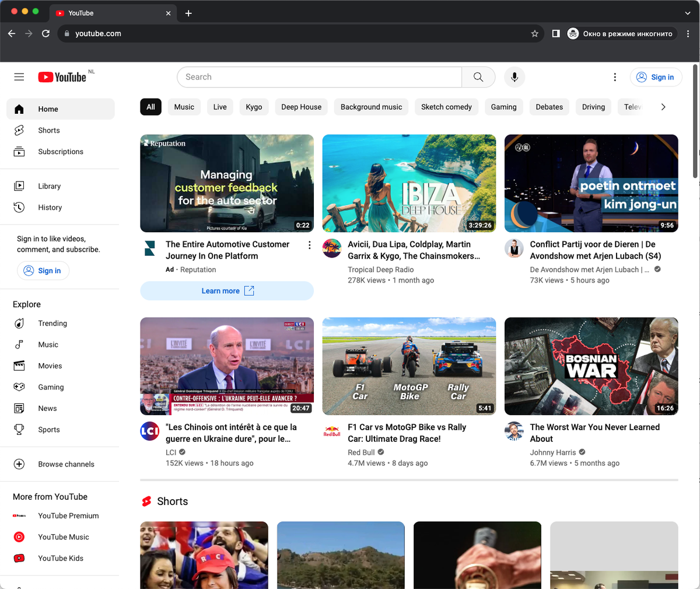Select the Live filter chip
700x589 pixels.
coord(220,107)
